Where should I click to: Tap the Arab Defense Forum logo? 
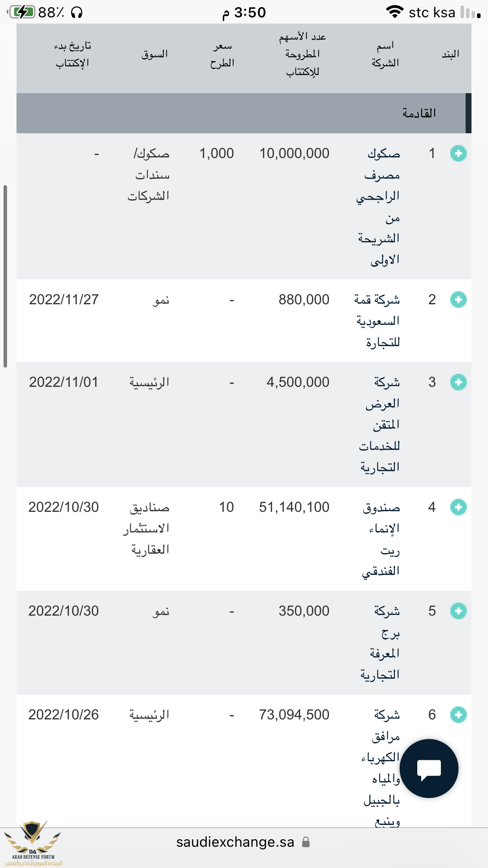click(x=33, y=843)
